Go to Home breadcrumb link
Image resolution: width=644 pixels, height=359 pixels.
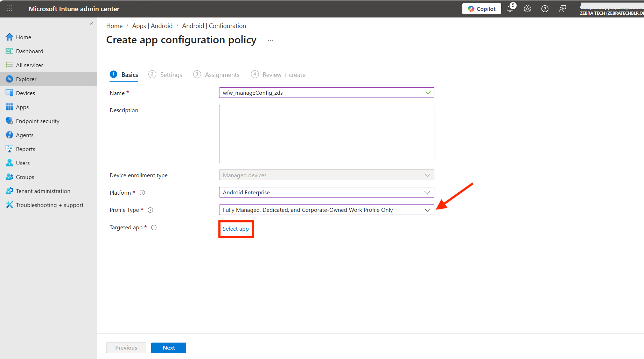[x=114, y=26]
